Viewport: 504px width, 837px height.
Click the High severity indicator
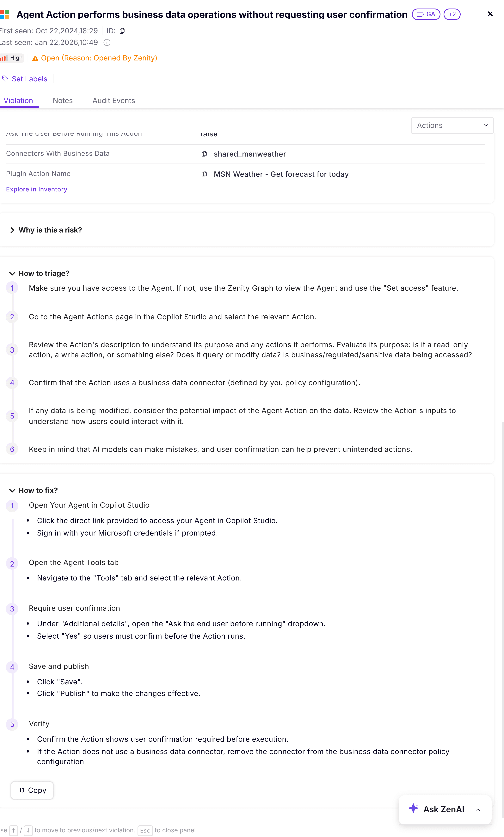(12, 58)
